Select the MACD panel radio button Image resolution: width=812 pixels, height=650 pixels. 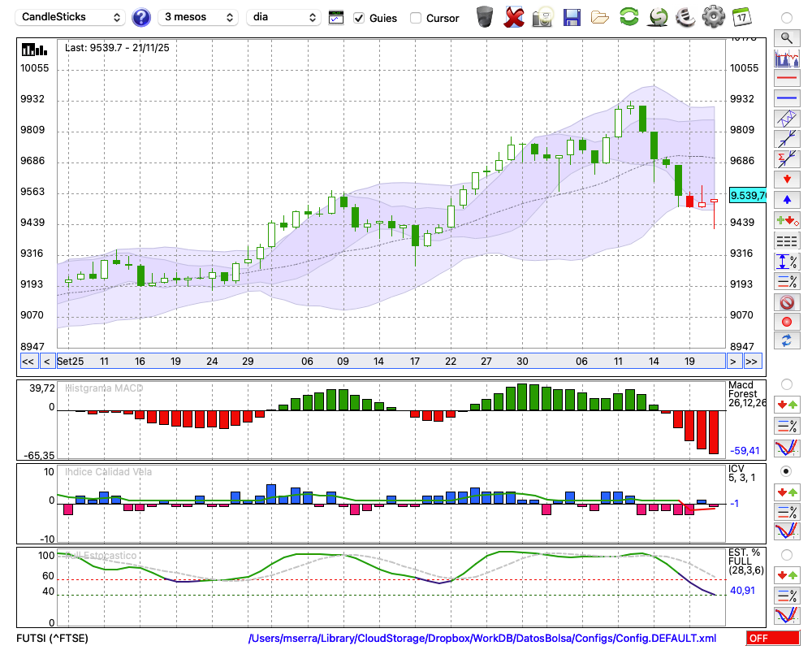(787, 384)
